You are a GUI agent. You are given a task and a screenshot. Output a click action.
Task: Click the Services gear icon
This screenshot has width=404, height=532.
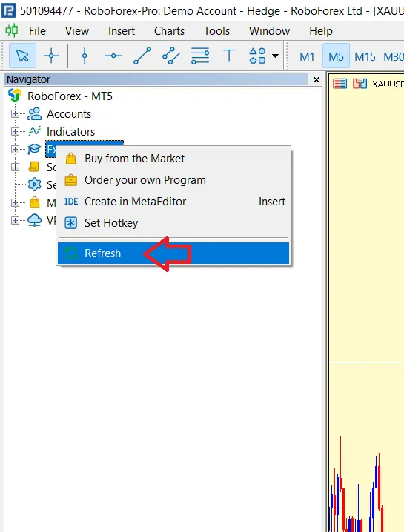tap(34, 184)
